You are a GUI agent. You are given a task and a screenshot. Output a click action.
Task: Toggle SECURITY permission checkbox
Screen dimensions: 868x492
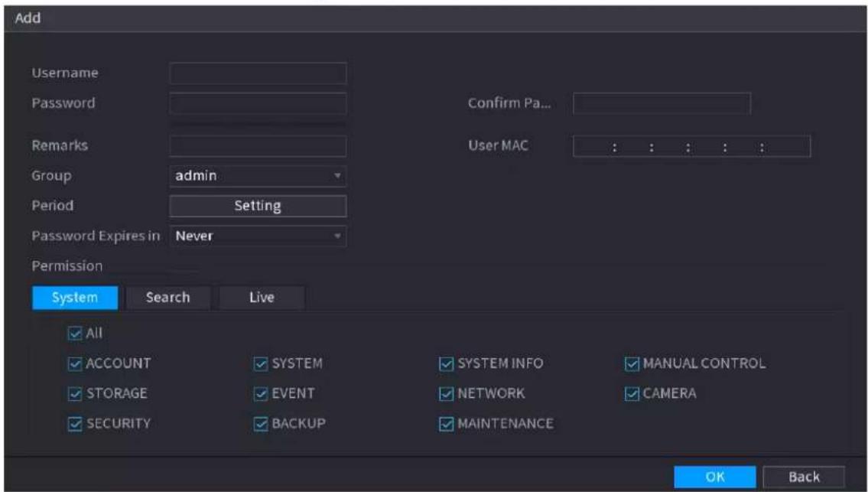click(x=74, y=424)
